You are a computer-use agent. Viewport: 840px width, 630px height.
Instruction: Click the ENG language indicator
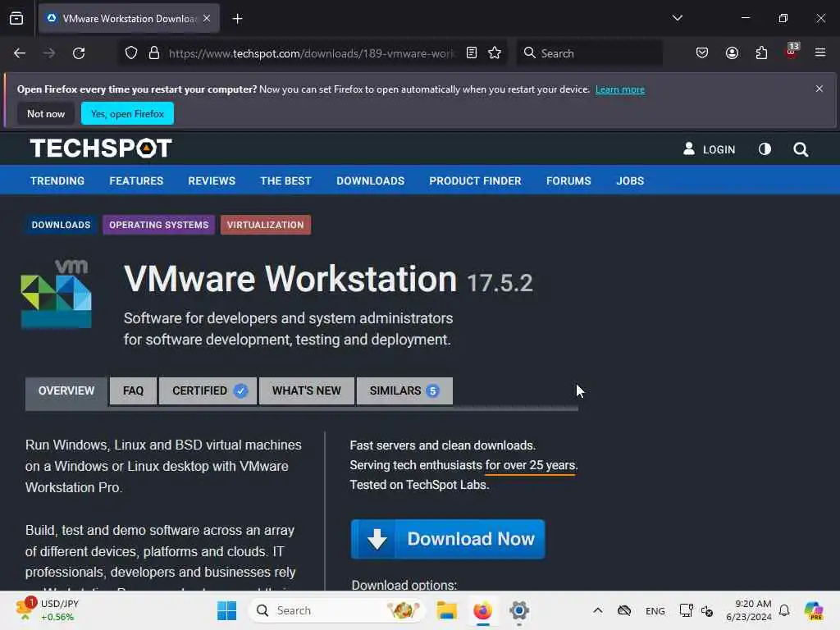655,610
